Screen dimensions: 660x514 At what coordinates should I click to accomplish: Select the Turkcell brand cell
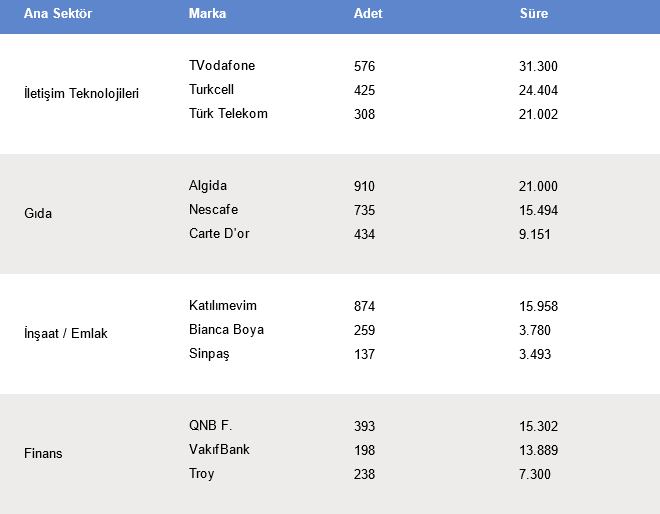[211, 90]
